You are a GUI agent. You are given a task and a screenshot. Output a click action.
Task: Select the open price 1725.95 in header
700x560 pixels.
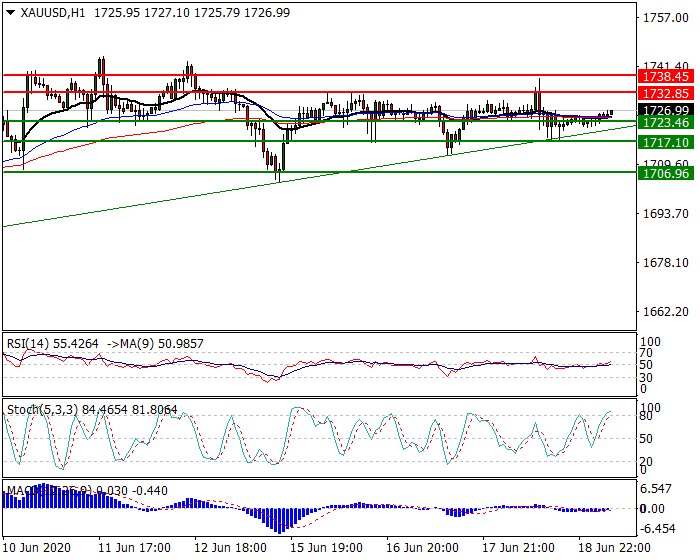[117, 13]
